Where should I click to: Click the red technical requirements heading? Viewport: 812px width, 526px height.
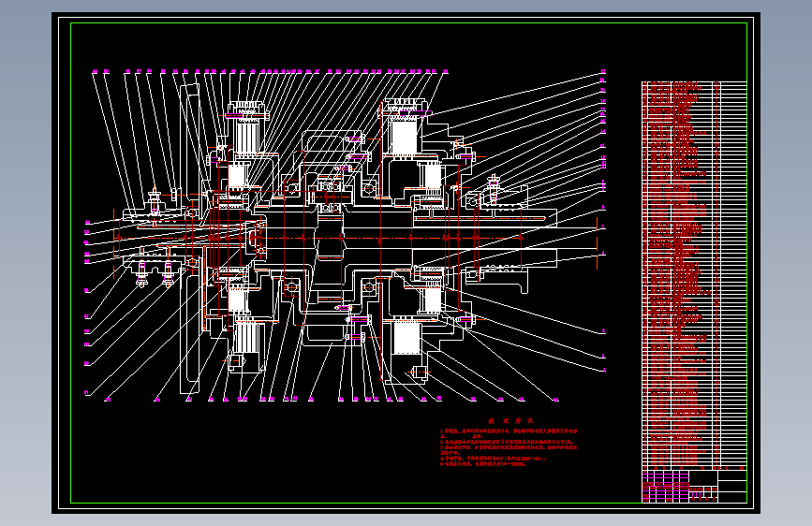click(510, 421)
